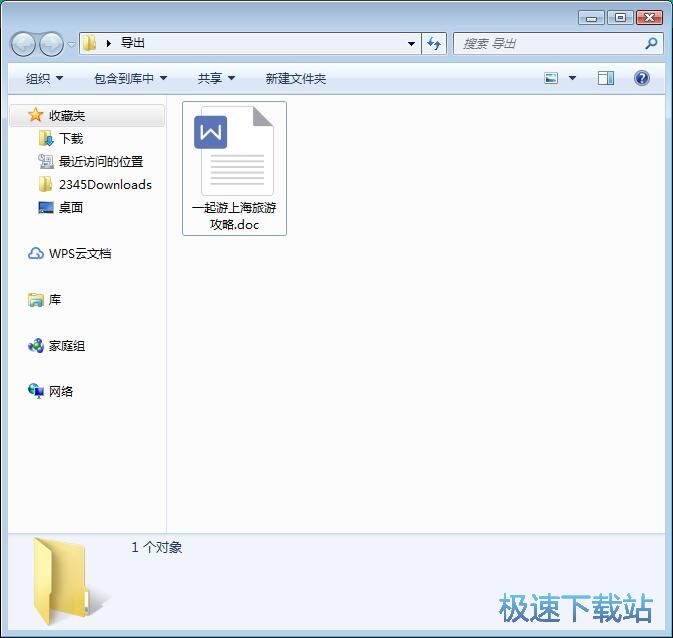Click the search magnifier icon
This screenshot has width=673, height=638.
(x=651, y=43)
